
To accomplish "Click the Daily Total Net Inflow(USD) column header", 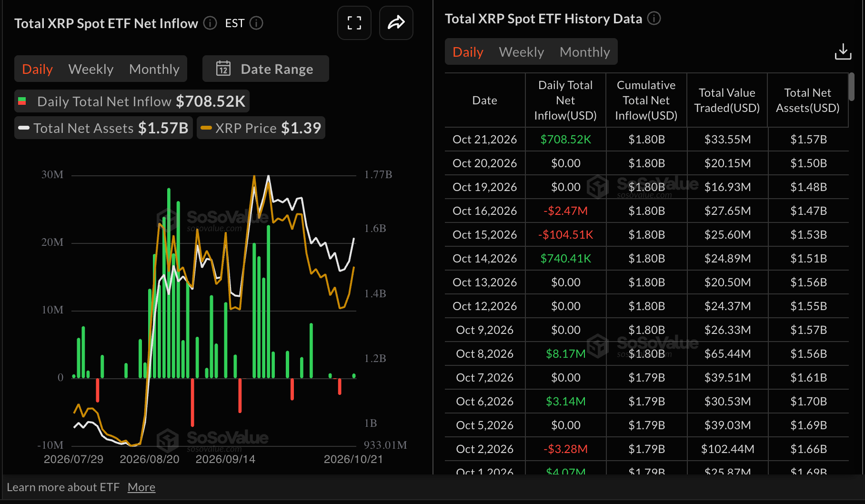I will pyautogui.click(x=565, y=100).
